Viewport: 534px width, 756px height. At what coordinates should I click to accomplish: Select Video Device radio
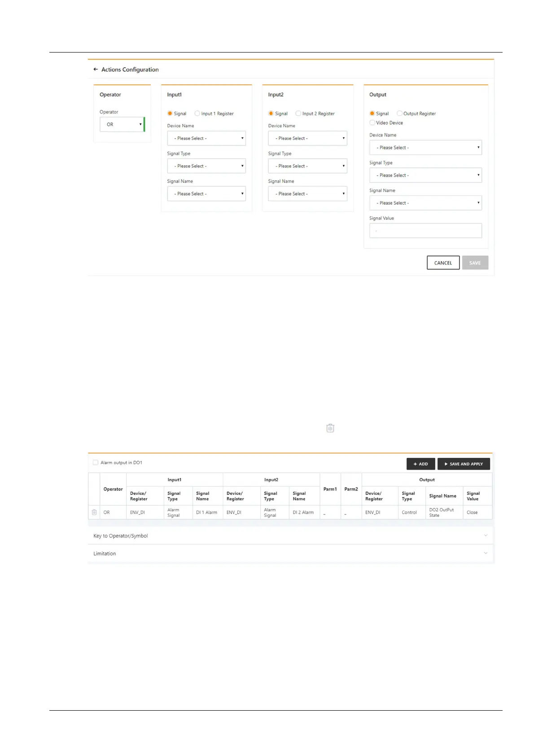[x=372, y=123]
